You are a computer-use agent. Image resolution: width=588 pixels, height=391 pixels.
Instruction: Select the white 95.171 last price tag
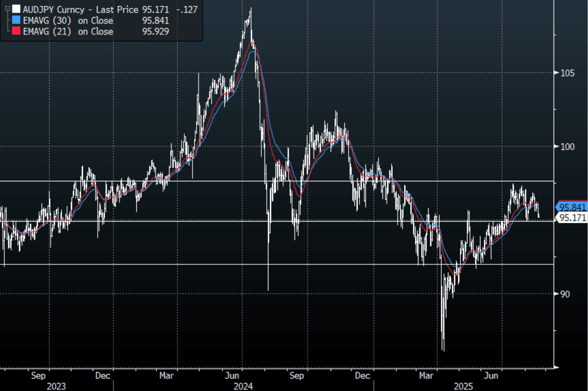click(x=572, y=217)
